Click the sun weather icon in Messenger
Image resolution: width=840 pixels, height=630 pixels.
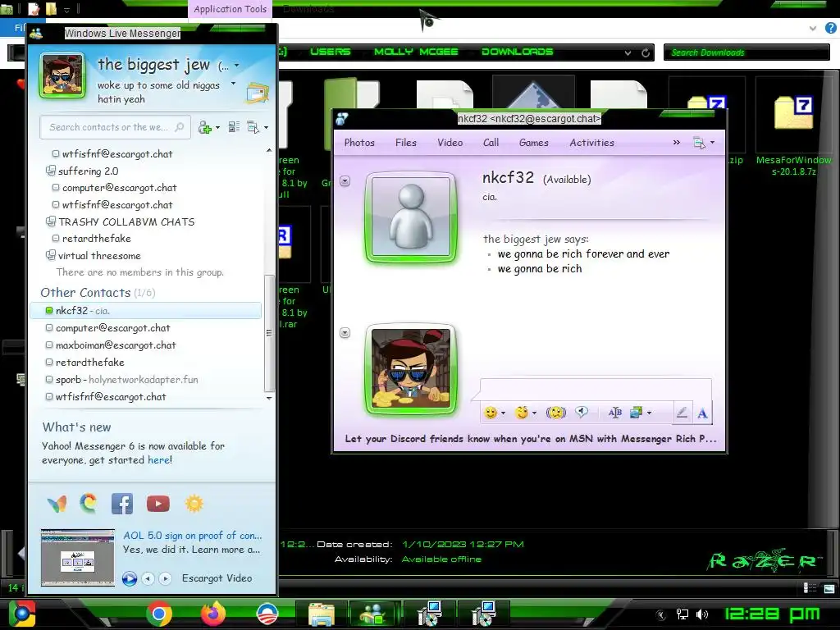194,504
